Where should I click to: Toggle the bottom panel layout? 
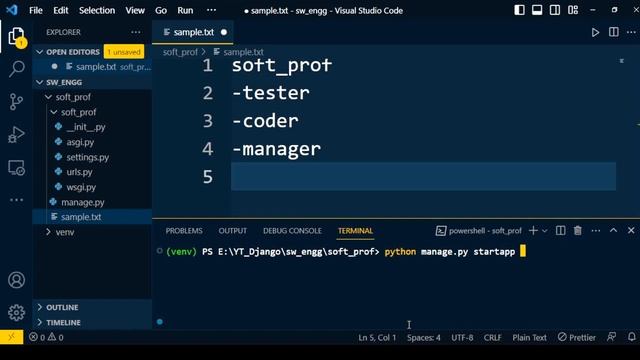click(x=537, y=10)
